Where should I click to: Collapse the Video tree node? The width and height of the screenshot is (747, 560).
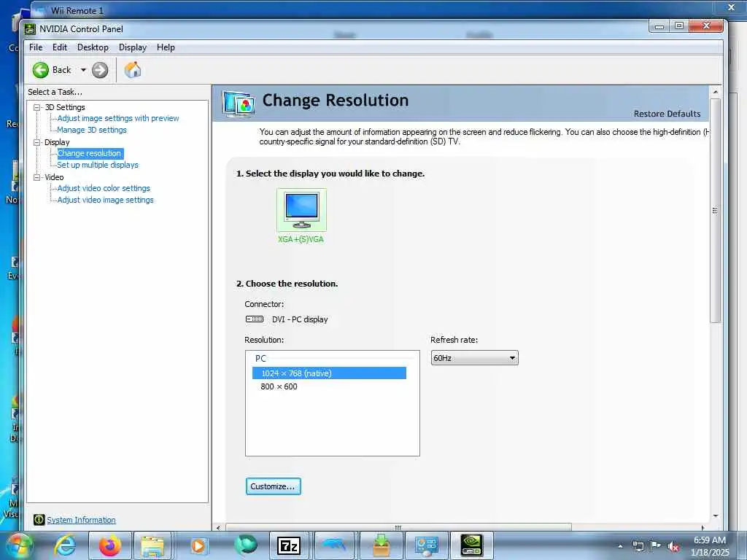36,177
